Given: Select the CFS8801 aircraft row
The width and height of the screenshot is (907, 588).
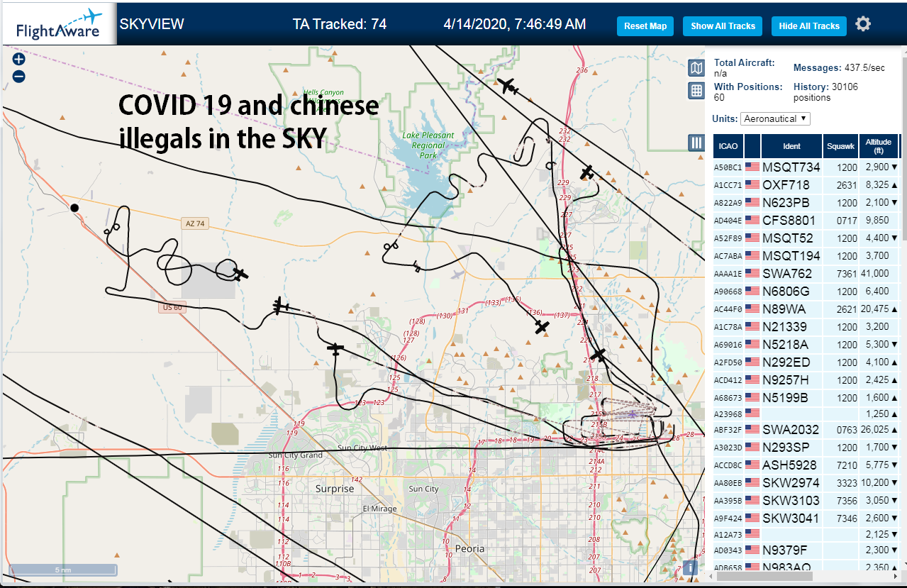Looking at the screenshot, I should (806, 221).
